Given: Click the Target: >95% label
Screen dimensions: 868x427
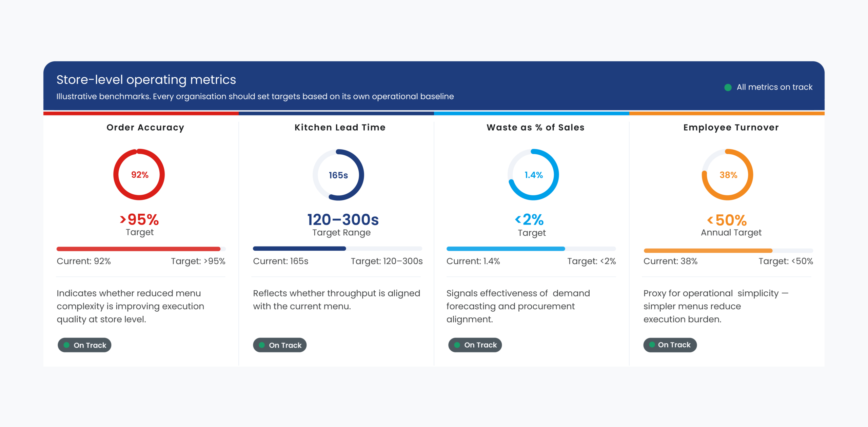Looking at the screenshot, I should 198,261.
